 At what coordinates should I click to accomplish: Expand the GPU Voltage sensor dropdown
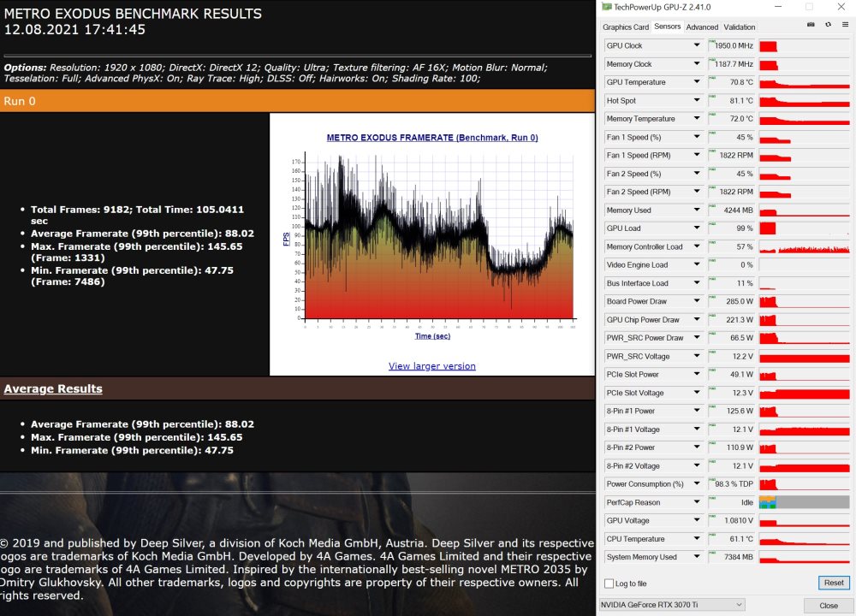697,520
